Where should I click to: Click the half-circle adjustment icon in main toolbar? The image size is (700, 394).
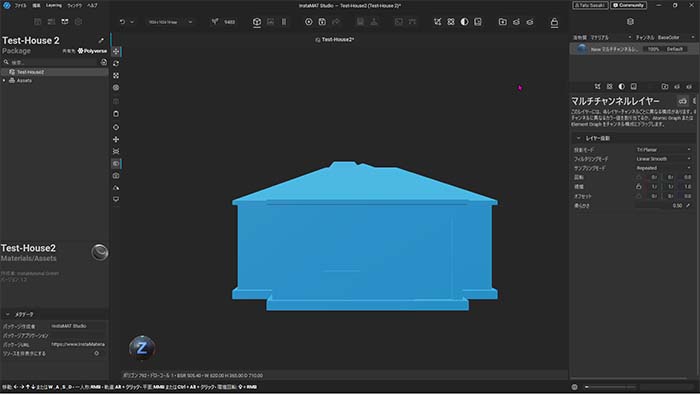click(x=464, y=22)
